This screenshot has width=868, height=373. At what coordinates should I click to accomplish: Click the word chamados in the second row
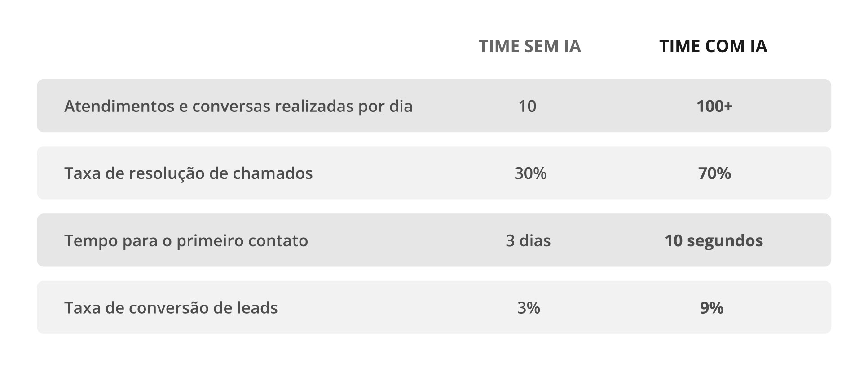coord(273,173)
